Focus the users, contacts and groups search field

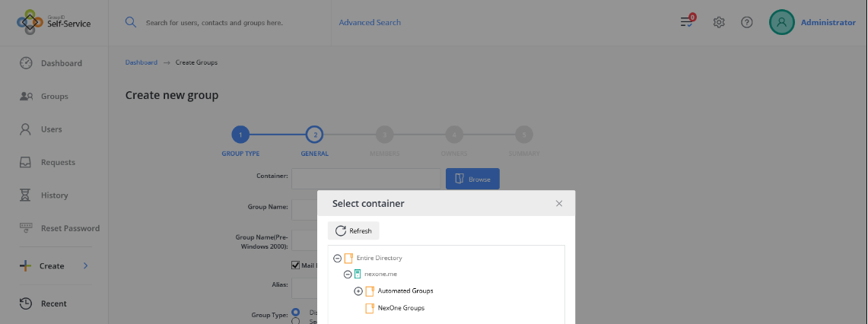(x=215, y=24)
